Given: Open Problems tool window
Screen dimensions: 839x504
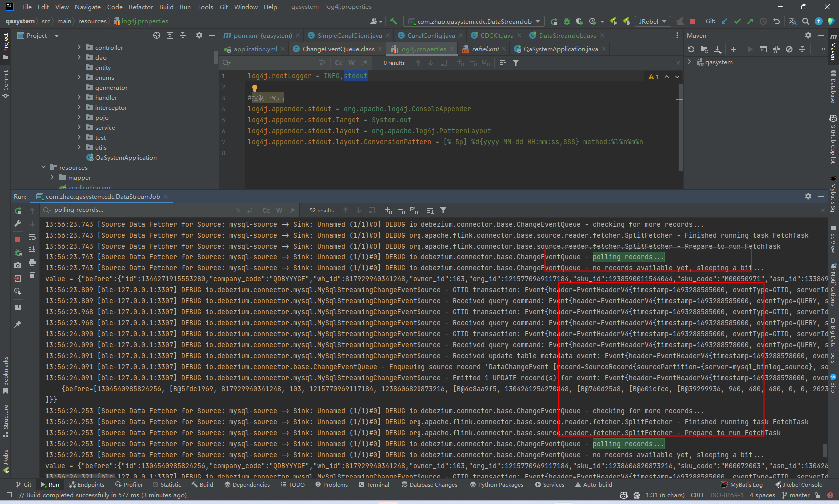Looking at the screenshot, I should coord(331,484).
